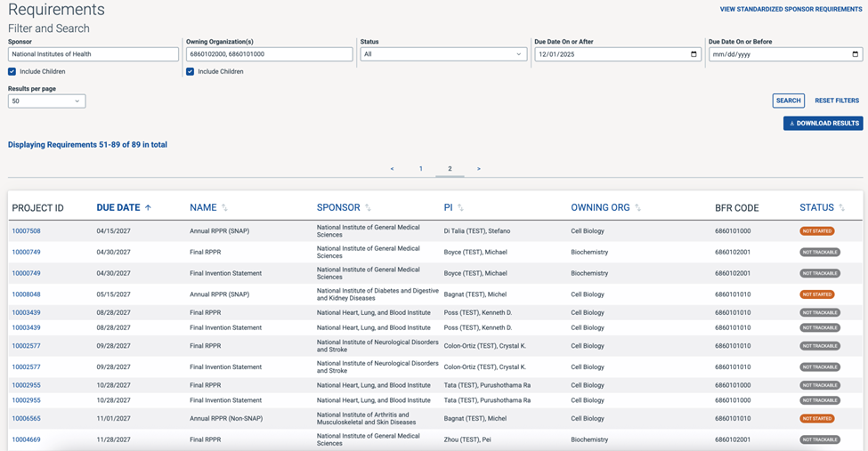Viewport: 868px width, 451px height.
Task: Click the Name column sort icon
Action: (224, 208)
